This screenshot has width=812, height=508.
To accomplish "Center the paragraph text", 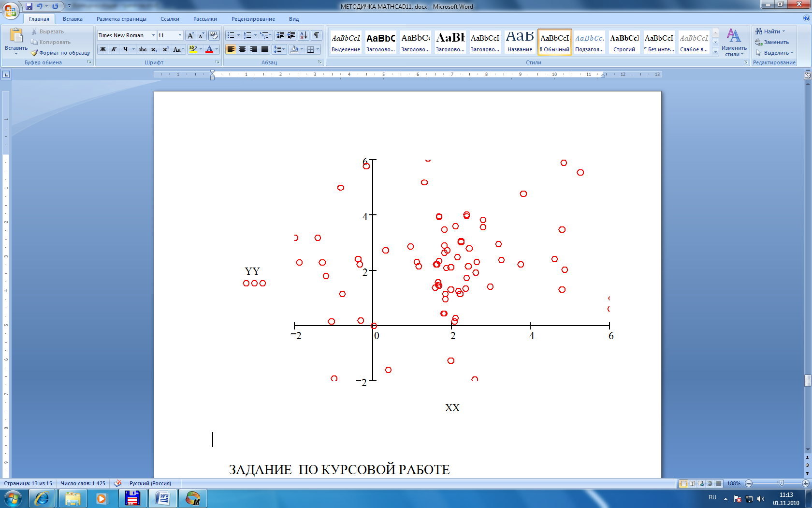I will coord(242,49).
